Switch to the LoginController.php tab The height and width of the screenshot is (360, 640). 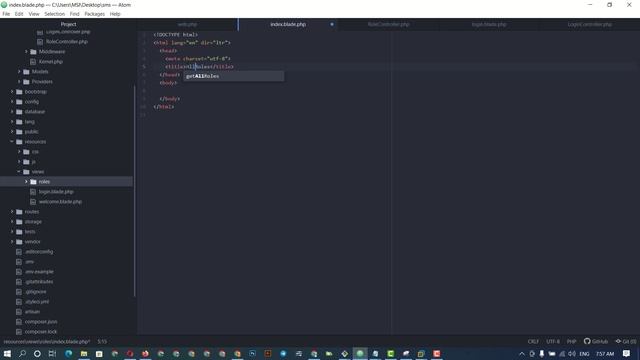[589, 24]
